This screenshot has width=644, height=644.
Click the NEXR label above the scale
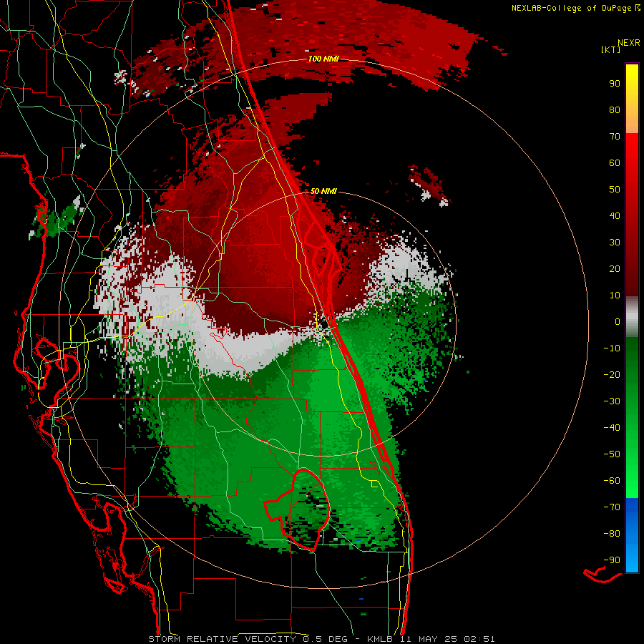point(629,43)
